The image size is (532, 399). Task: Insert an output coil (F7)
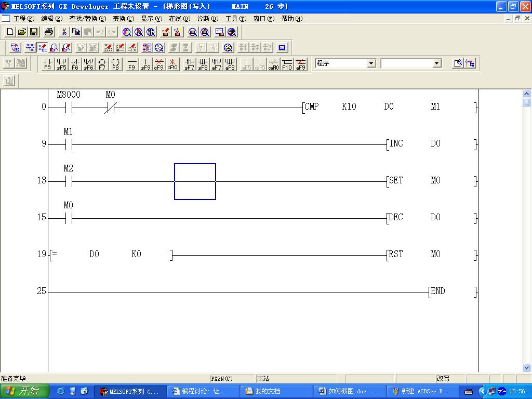coord(102,64)
